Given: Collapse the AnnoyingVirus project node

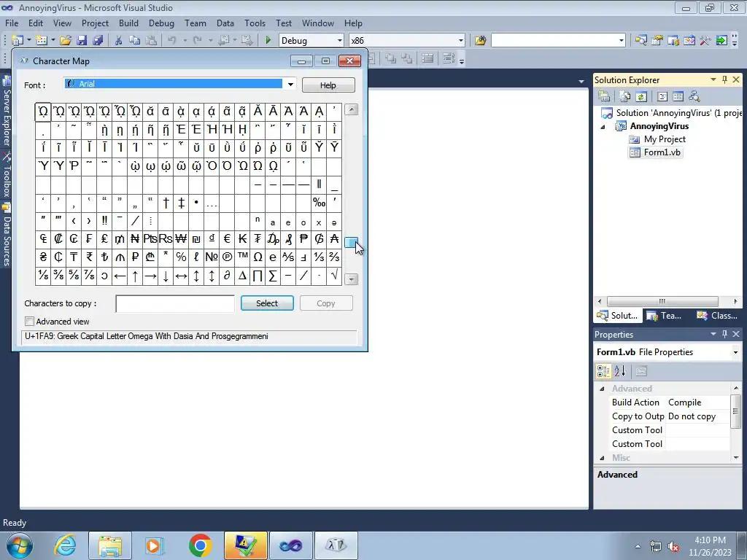Looking at the screenshot, I should click(x=603, y=127).
